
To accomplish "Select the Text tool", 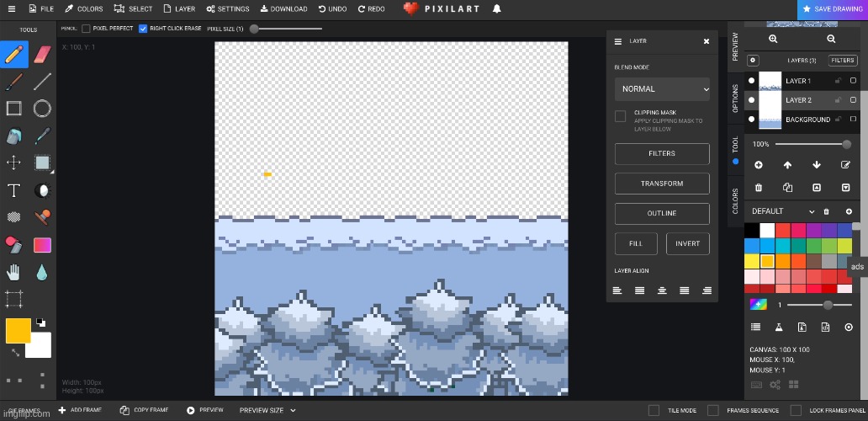I will point(13,190).
